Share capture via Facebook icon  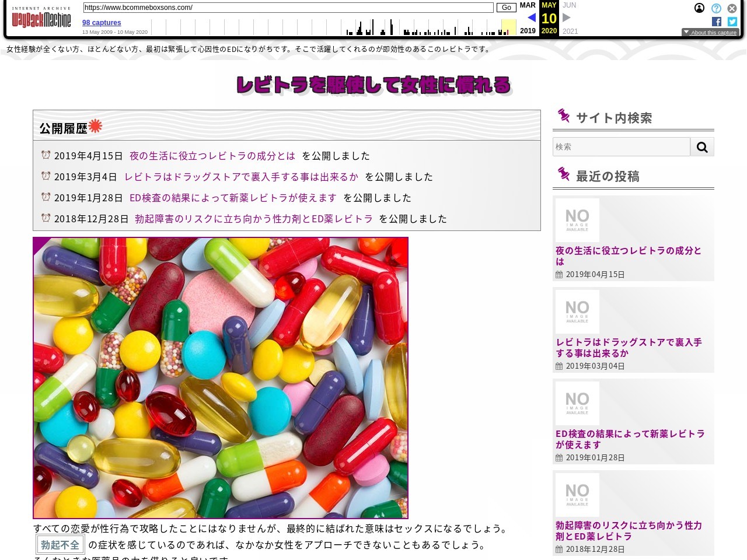pyautogui.click(x=717, y=22)
